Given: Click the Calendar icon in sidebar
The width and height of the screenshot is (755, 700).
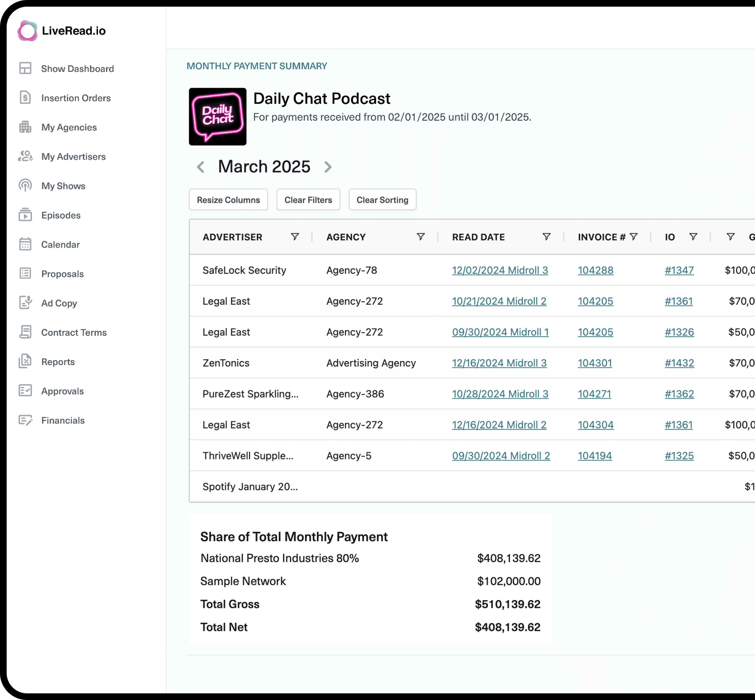Looking at the screenshot, I should click(25, 244).
